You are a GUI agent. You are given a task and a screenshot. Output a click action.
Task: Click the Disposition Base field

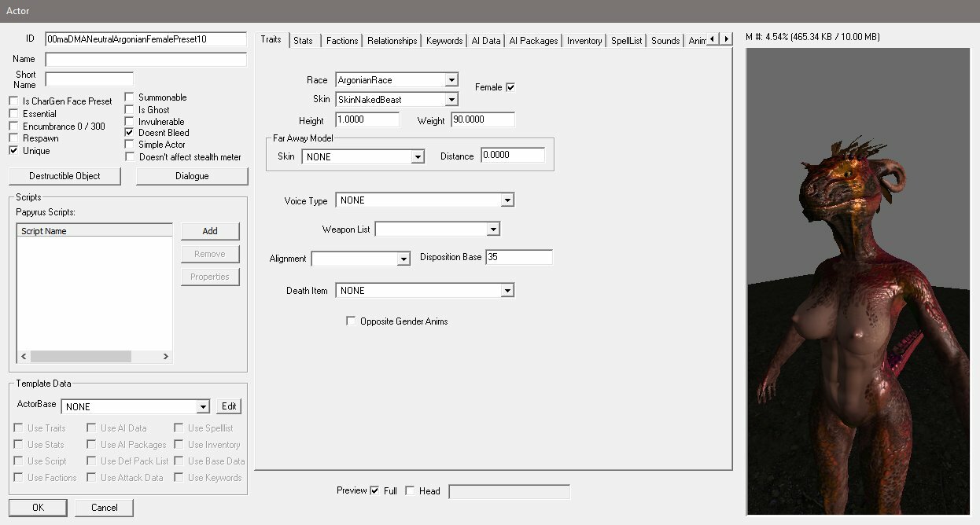coord(519,257)
